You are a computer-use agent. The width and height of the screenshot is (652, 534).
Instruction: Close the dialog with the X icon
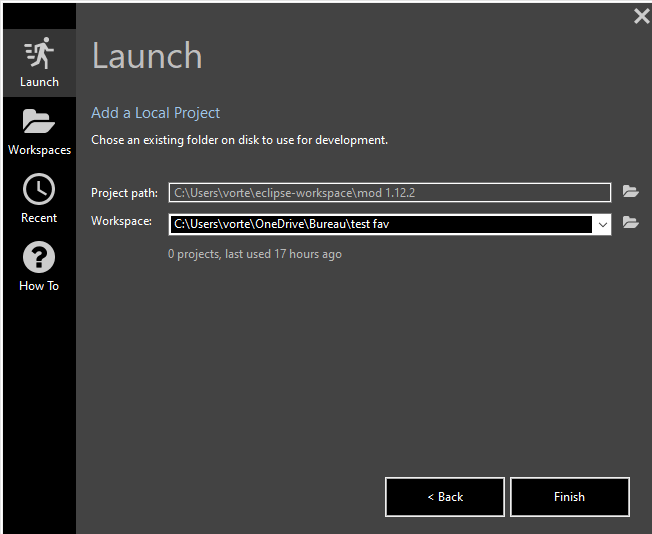(641, 16)
